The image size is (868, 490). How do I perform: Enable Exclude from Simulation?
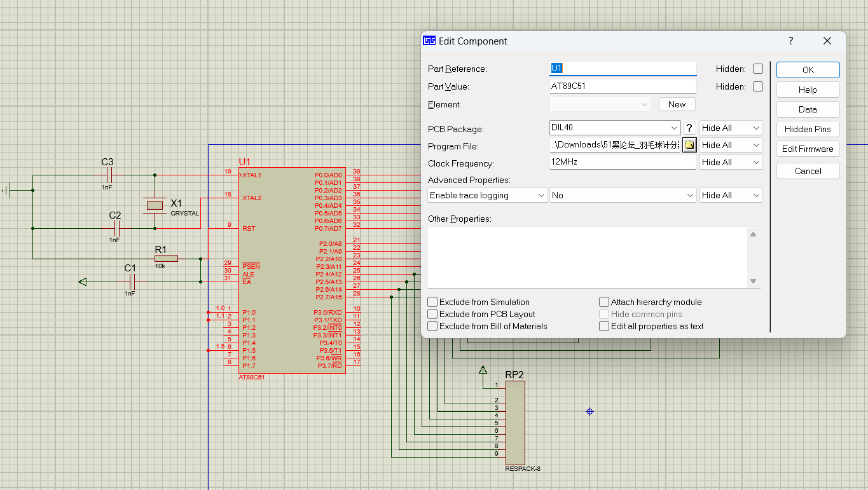coord(432,302)
